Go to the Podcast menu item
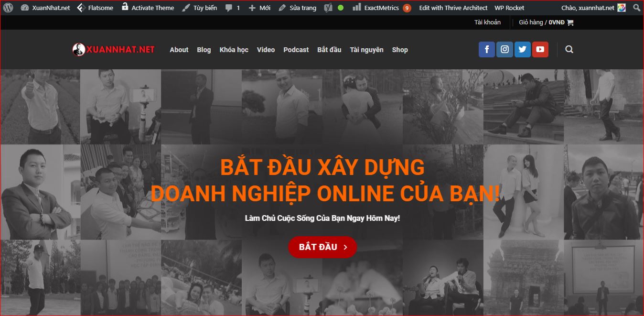644x316 pixels. coord(296,50)
